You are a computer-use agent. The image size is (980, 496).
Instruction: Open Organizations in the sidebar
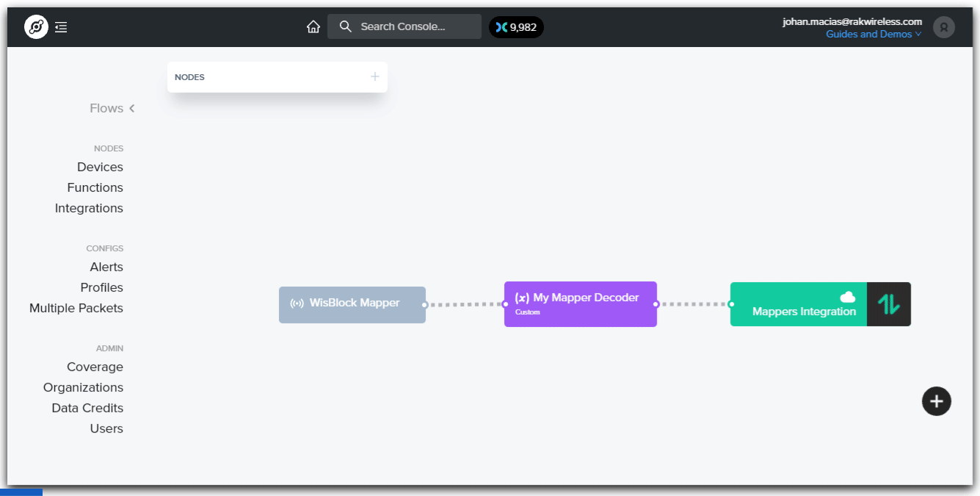[x=83, y=387]
